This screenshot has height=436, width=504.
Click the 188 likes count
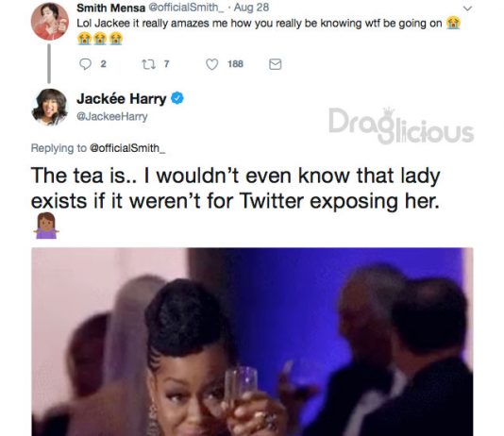coord(235,64)
